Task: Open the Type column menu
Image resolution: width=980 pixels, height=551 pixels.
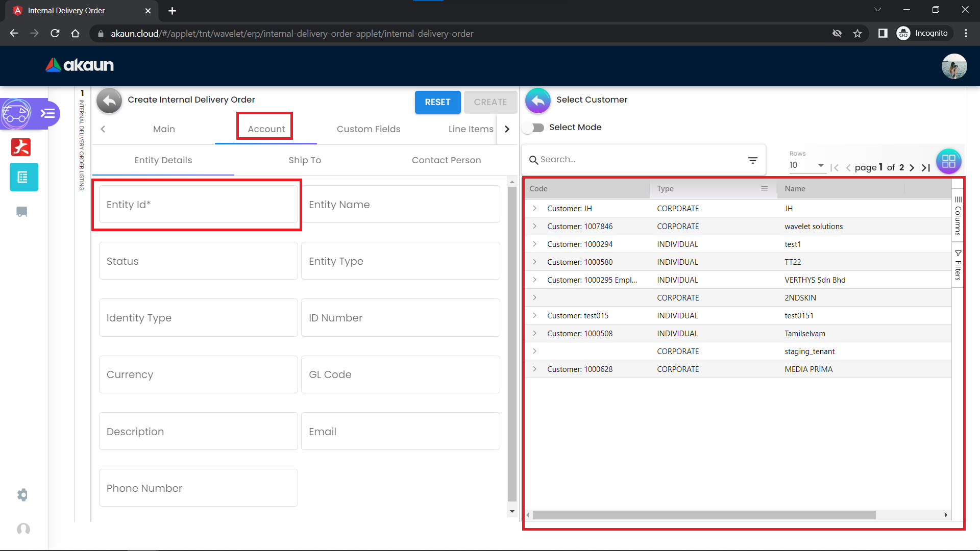Action: (x=764, y=188)
